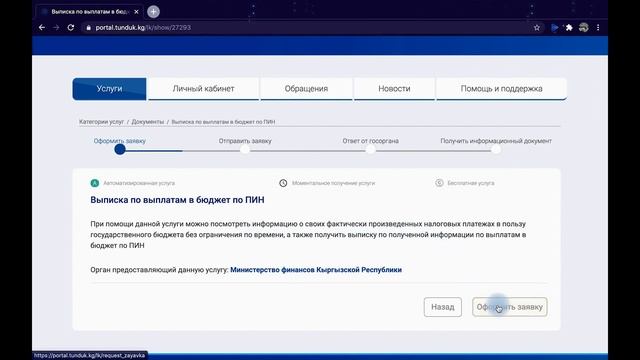Click the clock icon for 'Моментальное получение услуги'
The width and height of the screenshot is (640, 360).
tap(283, 183)
